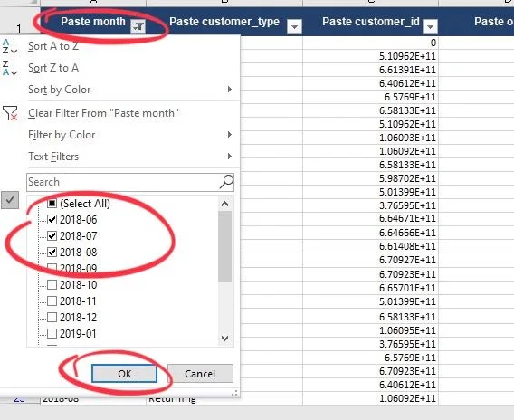The image size is (514, 420).
Task: Click the resize grip at menu corner
Action: [x=234, y=393]
